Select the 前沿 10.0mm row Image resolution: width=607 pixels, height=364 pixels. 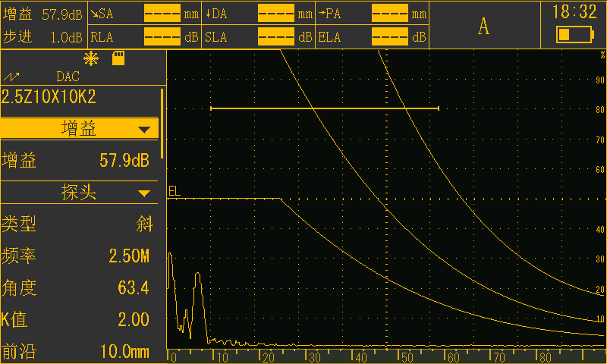(x=79, y=352)
